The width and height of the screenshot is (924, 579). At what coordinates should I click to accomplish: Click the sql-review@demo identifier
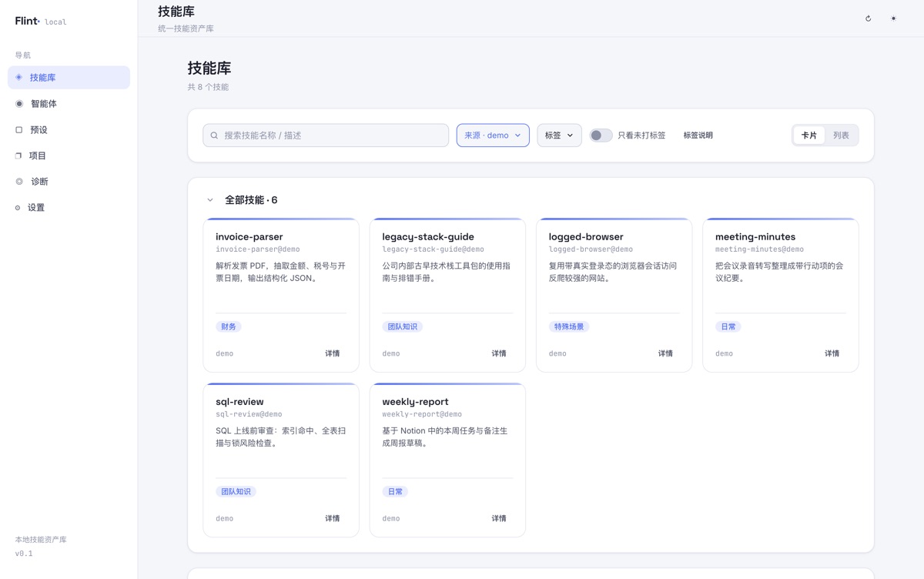249,414
